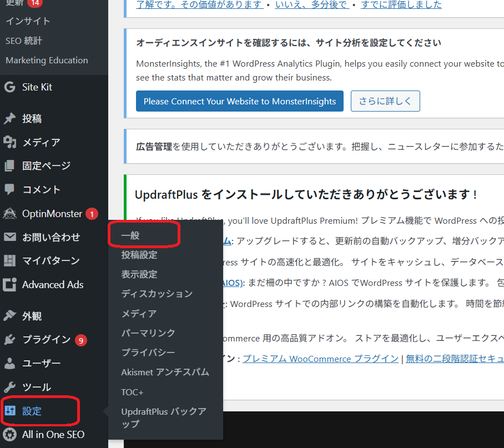The image size is (504, 448).
Task: Open the Advanced Ads menu
Action: tap(54, 285)
